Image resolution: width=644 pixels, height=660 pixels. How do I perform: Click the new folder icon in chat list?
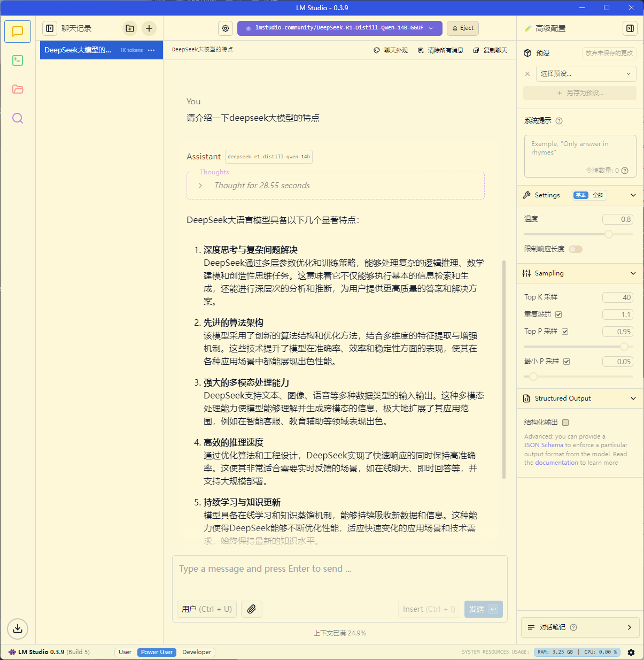pos(130,28)
